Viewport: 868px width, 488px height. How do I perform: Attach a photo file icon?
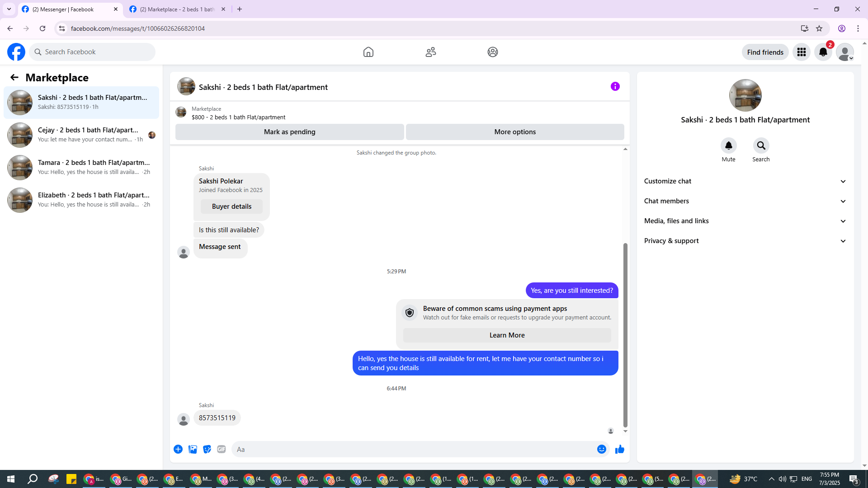click(193, 449)
